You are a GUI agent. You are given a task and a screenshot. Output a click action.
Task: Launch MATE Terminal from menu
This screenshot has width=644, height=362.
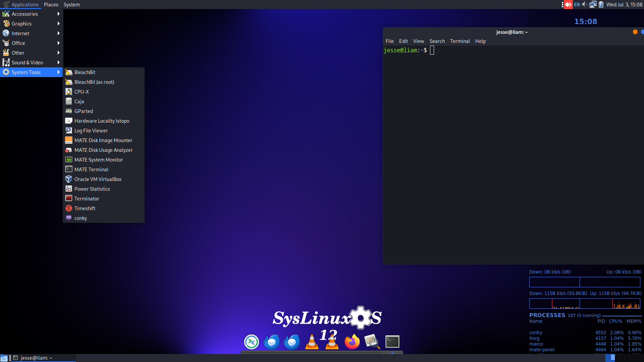click(x=104, y=170)
